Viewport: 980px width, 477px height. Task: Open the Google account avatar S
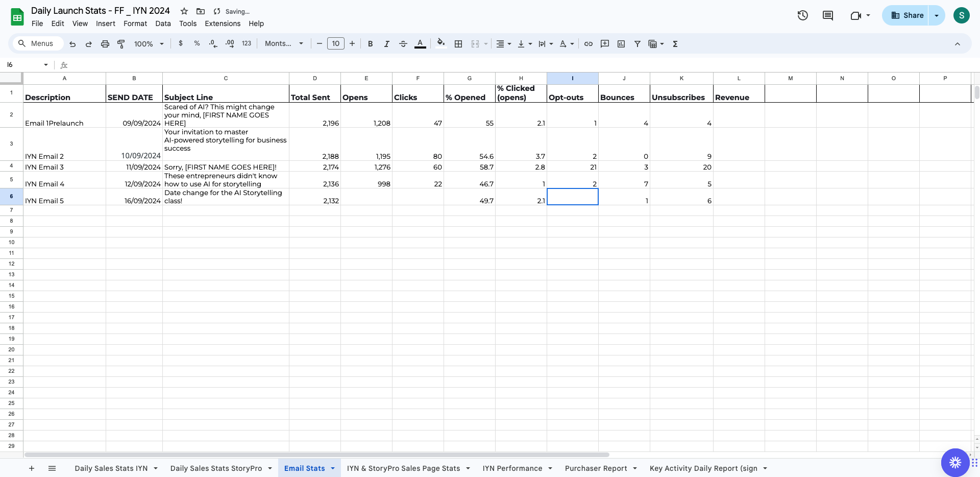(x=962, y=15)
